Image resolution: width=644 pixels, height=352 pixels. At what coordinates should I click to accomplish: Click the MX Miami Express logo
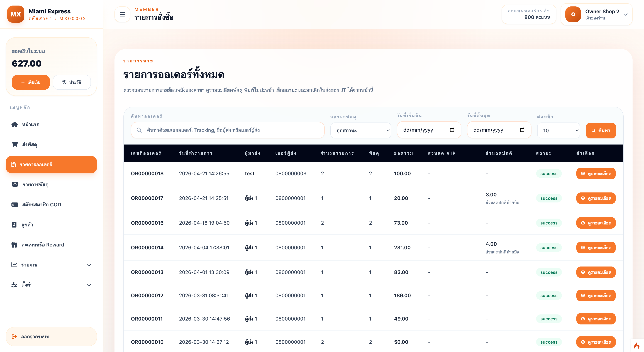[x=16, y=14]
